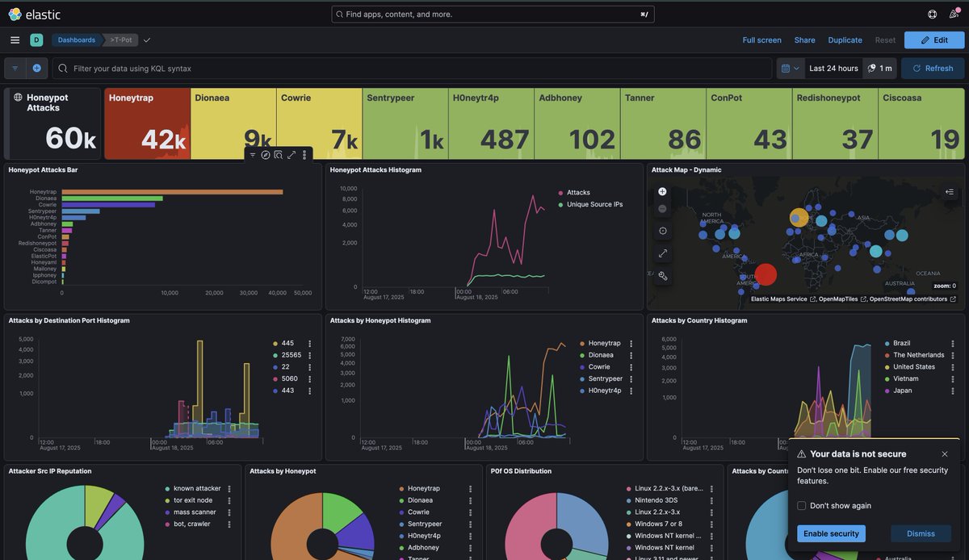Open options for Nintendo 3DS legend entry
Screen dimensions: 969x560
(711, 500)
